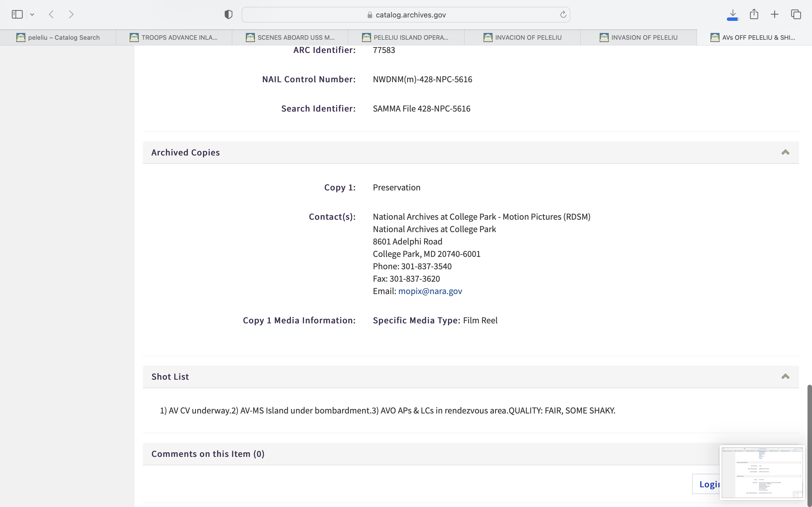Switch to the TROOPS ADVANCE INLA... tab
The width and height of the screenshot is (812, 507).
[174, 37]
